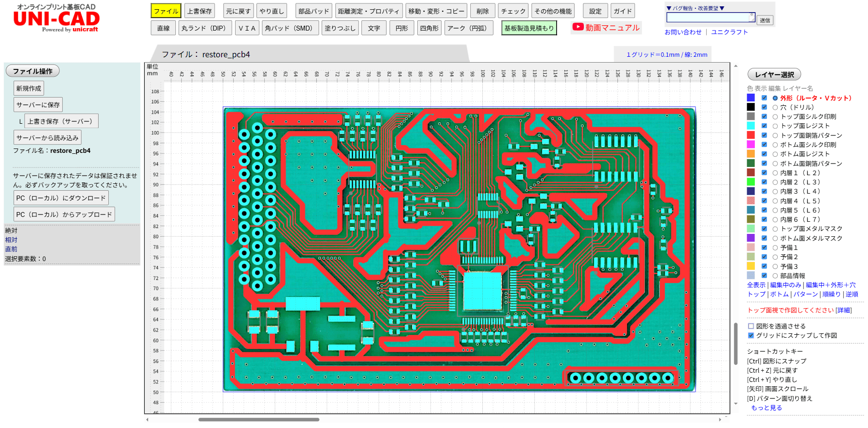The width and height of the screenshot is (868, 428).
Task: Collapse the ファイル操作 panel header
Action: (33, 71)
